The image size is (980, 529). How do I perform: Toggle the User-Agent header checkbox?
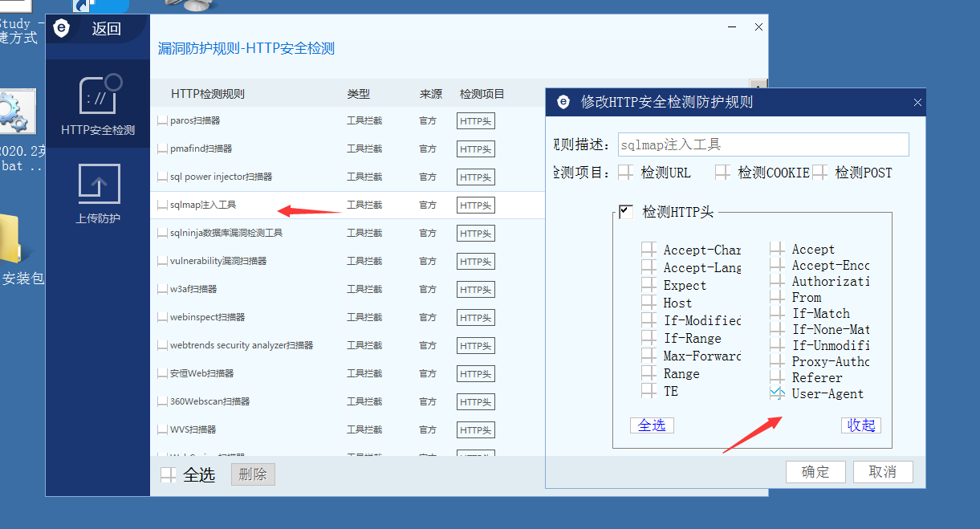[777, 393]
